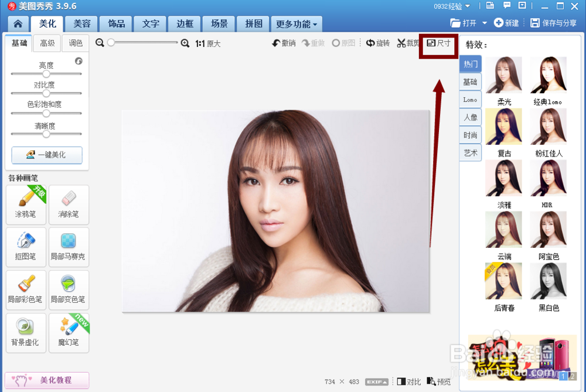Adjust the 亮度 brightness slider
586x392 pixels.
pos(46,73)
